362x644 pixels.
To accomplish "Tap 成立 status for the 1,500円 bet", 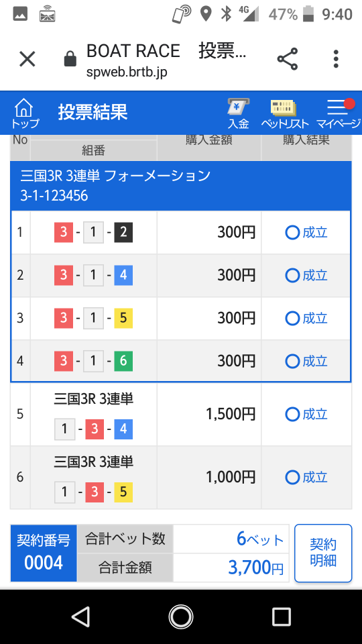I will click(306, 414).
